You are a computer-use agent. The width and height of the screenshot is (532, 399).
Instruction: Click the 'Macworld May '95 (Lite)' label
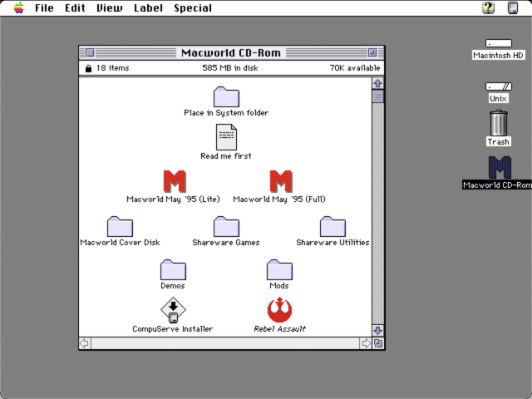coord(173,199)
